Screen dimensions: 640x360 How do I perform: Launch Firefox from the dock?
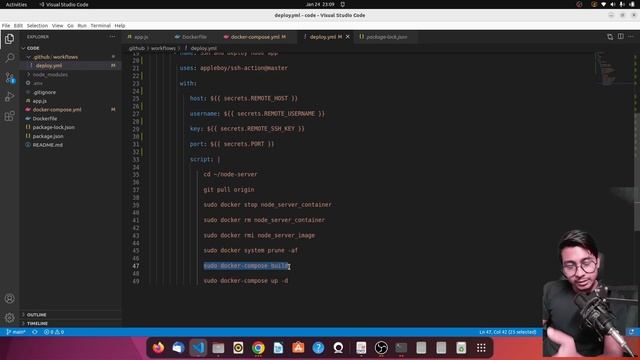(158, 348)
